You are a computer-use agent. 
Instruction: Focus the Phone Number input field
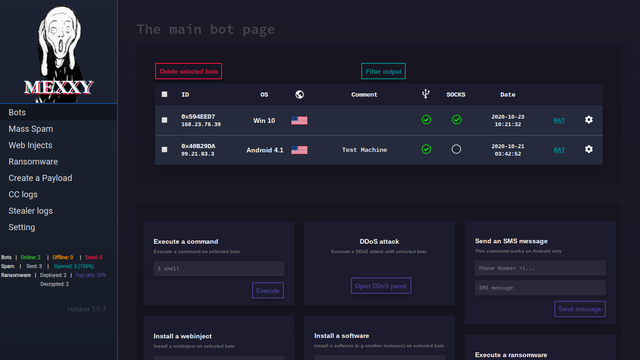(x=540, y=268)
